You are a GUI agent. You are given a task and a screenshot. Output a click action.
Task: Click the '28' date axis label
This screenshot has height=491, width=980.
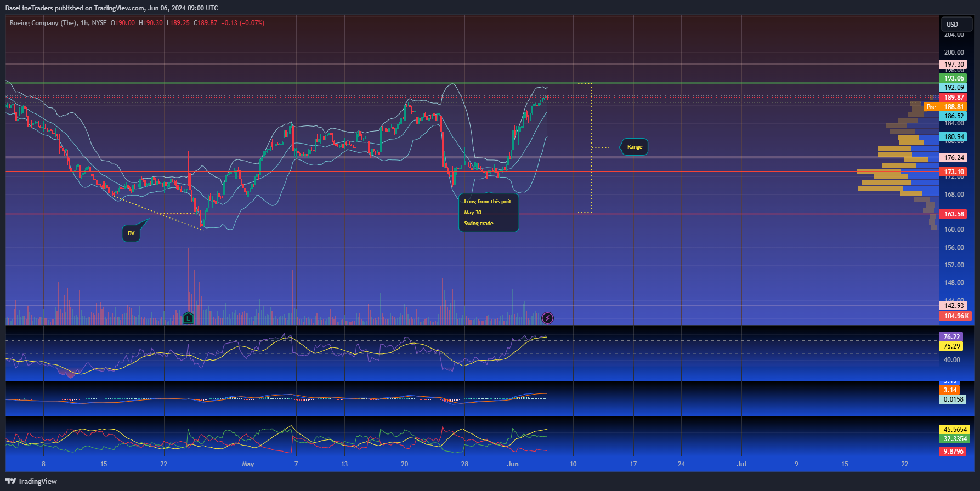point(464,464)
